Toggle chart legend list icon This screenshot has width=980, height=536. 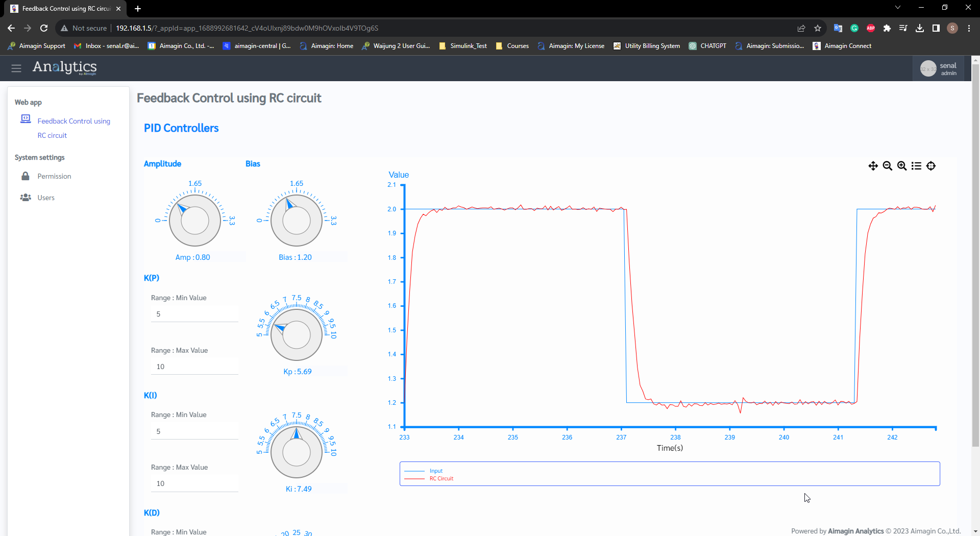coord(916,166)
